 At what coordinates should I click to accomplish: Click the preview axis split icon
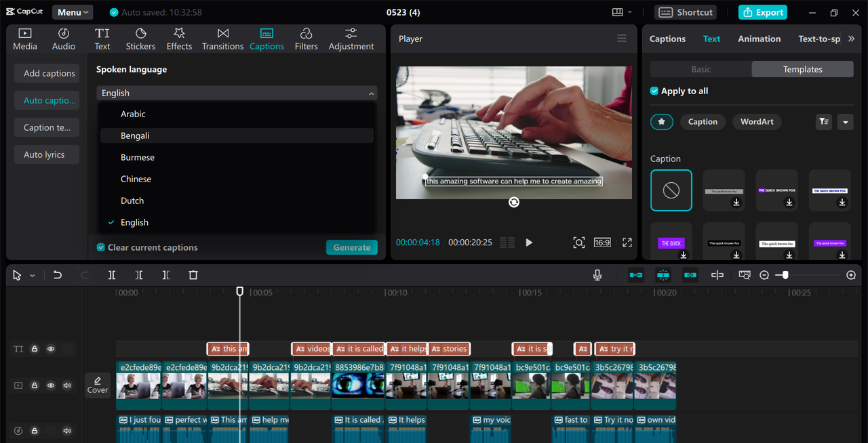717,275
